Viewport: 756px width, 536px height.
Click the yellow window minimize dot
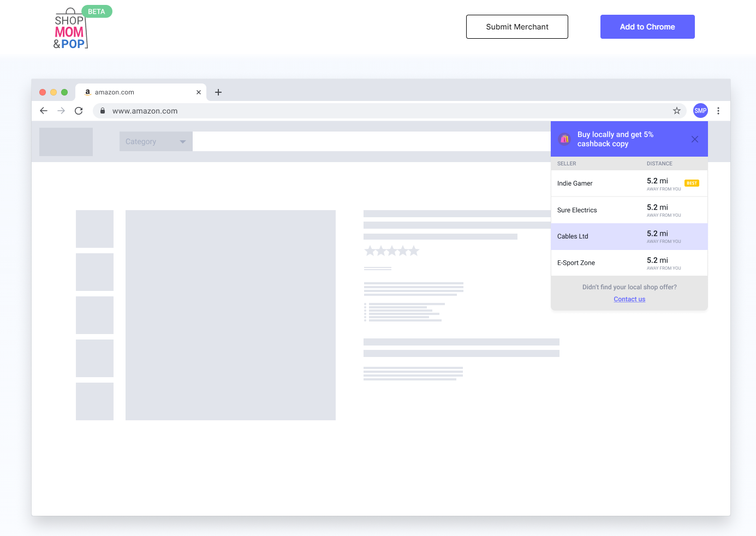[x=53, y=92]
